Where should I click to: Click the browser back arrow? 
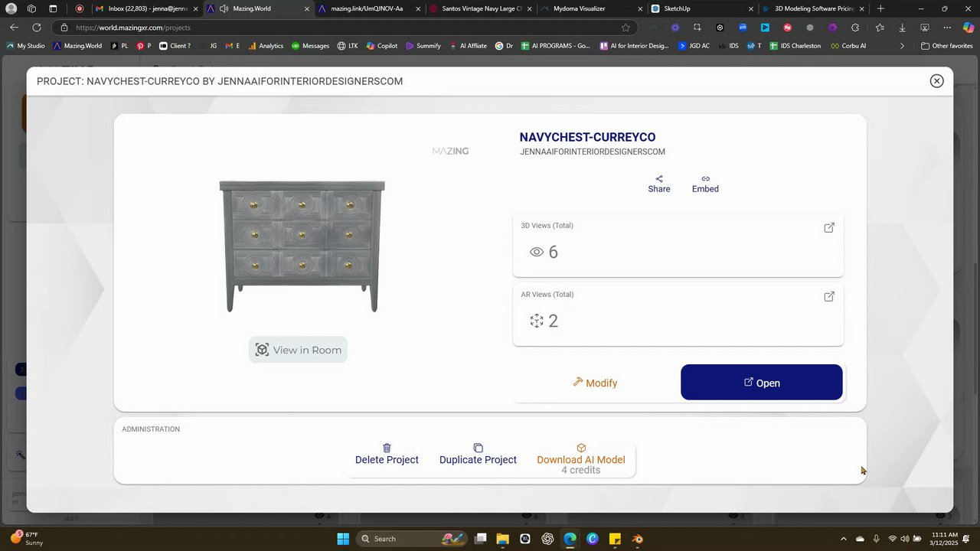pyautogui.click(x=14, y=28)
